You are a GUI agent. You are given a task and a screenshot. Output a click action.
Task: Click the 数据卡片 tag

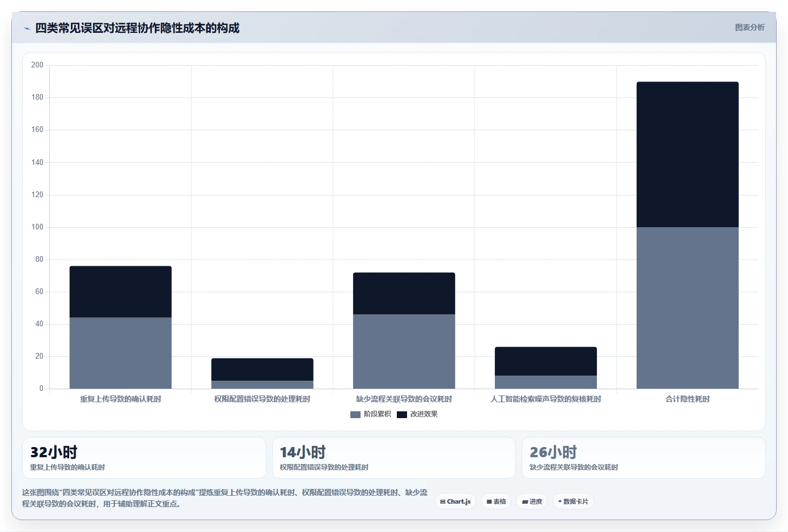[x=573, y=501]
